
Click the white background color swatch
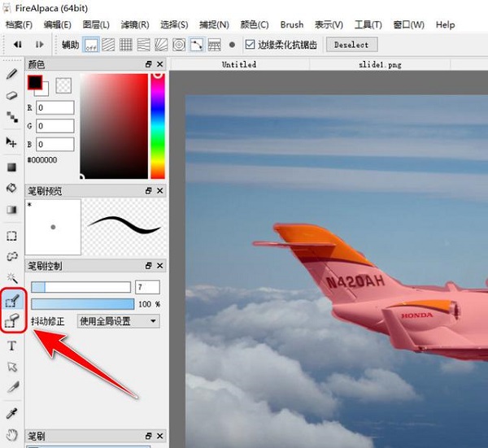click(44, 91)
